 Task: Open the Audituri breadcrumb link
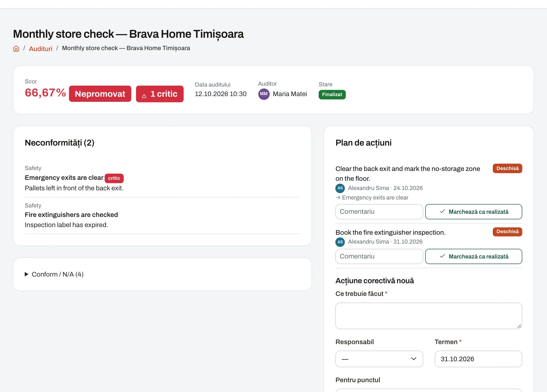pos(41,49)
